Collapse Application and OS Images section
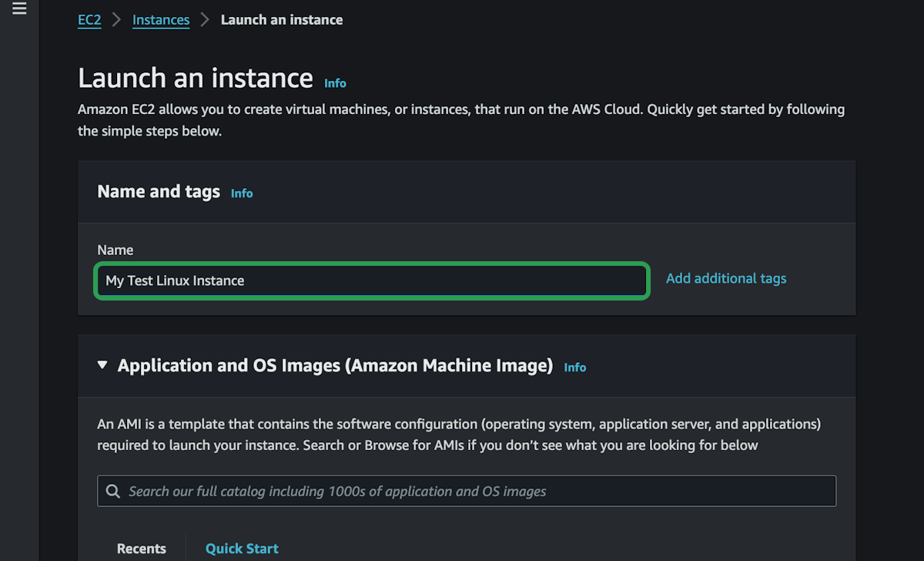Viewport: 924px width, 561px height. 102,365
